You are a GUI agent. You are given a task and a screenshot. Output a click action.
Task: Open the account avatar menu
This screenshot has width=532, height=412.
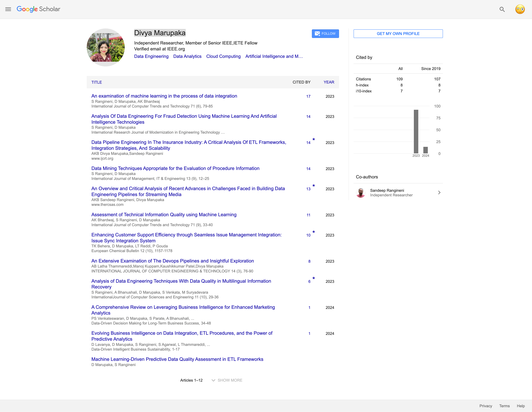520,9
